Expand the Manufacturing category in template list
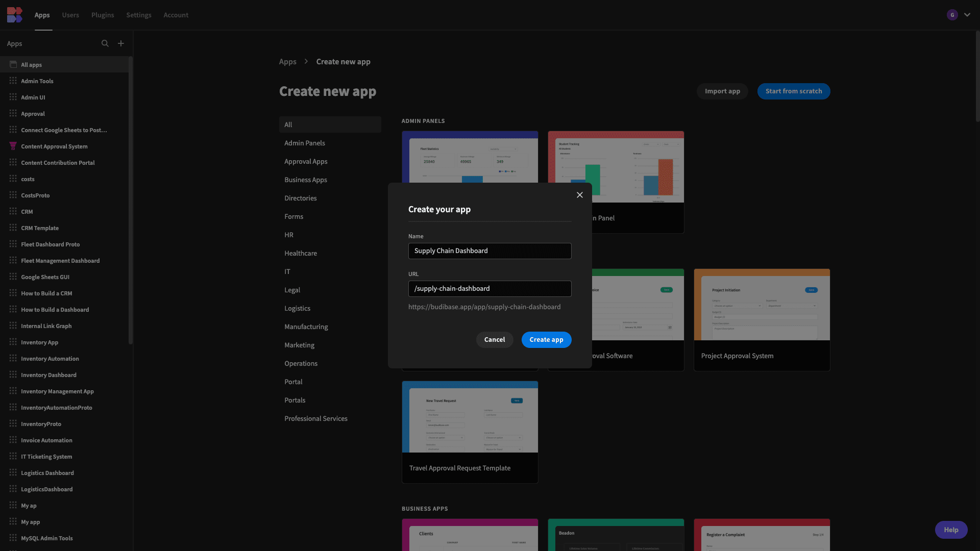 [x=306, y=328]
